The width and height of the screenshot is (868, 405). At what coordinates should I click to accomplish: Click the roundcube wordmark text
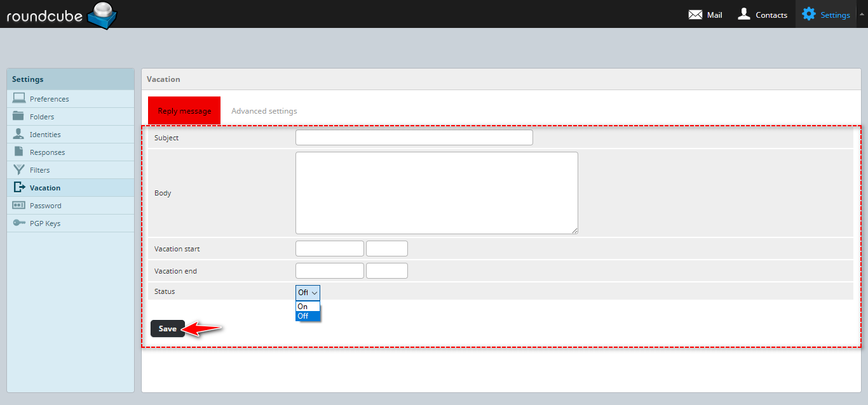pos(45,16)
